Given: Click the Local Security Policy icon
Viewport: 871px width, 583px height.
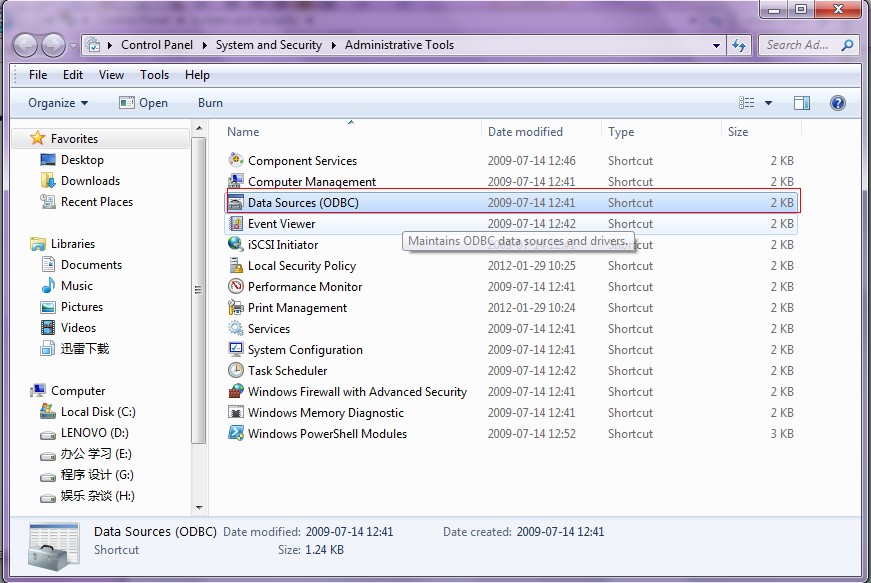Looking at the screenshot, I should point(236,265).
